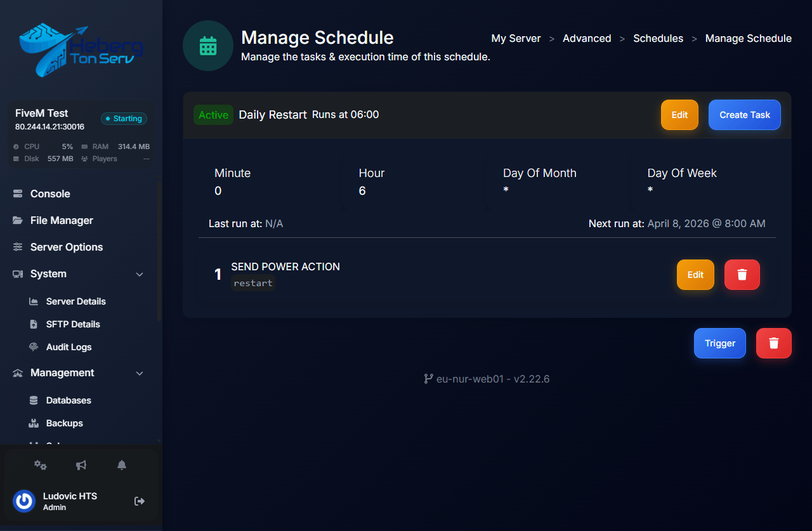
Task: Click the orange Edit schedule button
Action: point(679,115)
